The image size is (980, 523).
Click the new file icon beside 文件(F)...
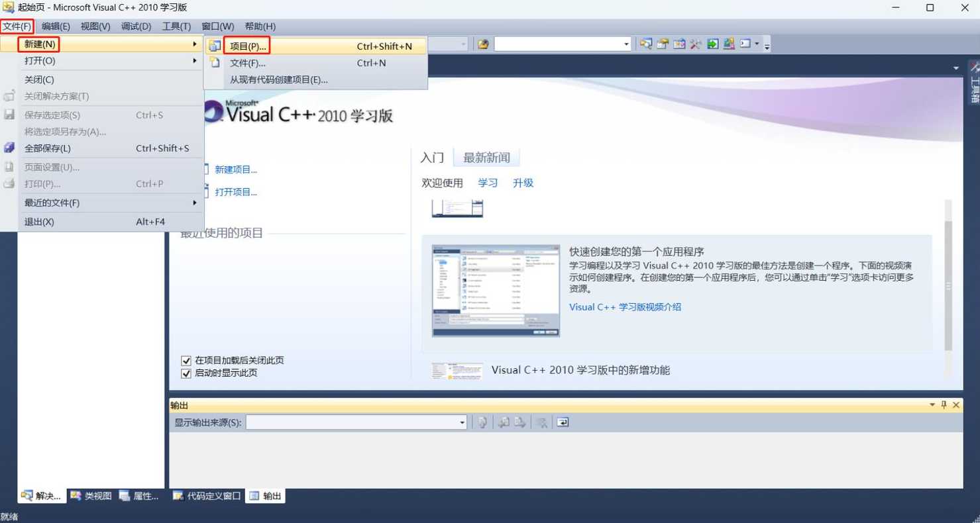pos(214,63)
